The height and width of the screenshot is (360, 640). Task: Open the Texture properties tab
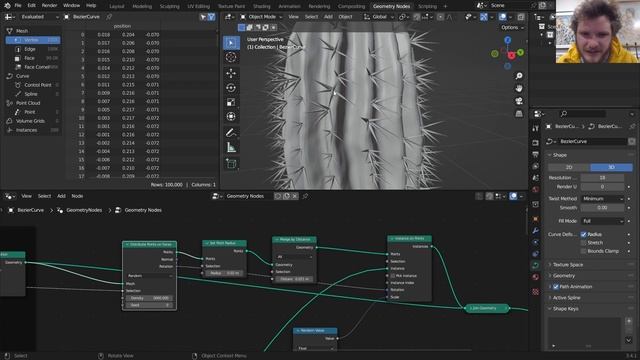click(536, 291)
